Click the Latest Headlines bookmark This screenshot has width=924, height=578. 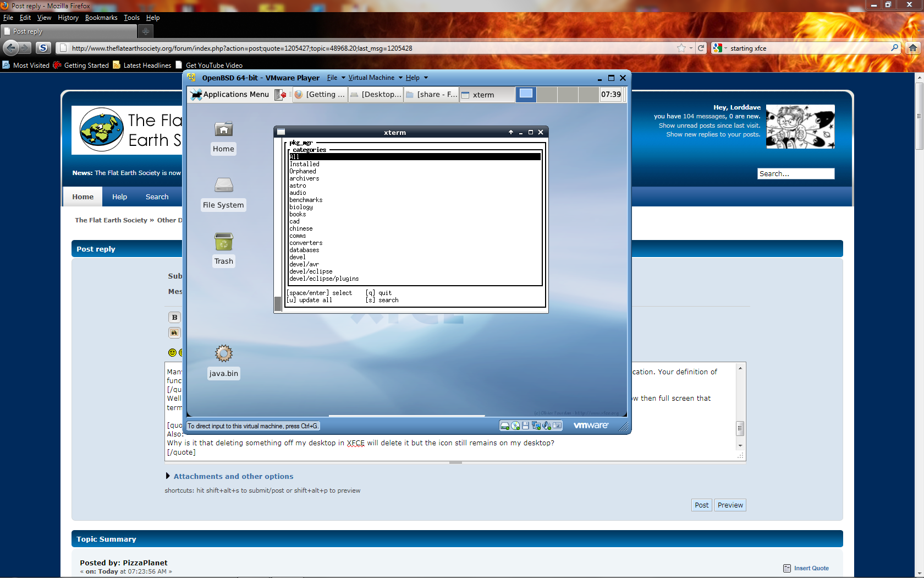pyautogui.click(x=142, y=65)
